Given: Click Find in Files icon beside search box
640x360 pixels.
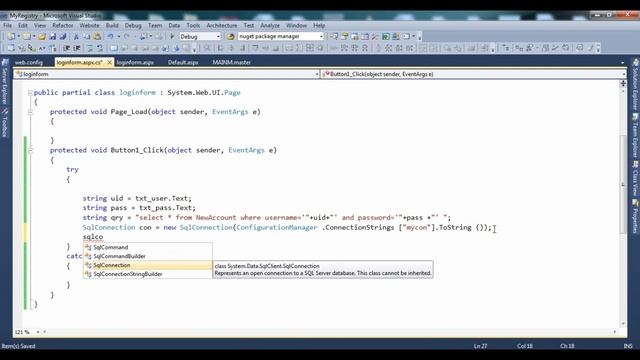Looking at the screenshot, I should (x=231, y=36).
